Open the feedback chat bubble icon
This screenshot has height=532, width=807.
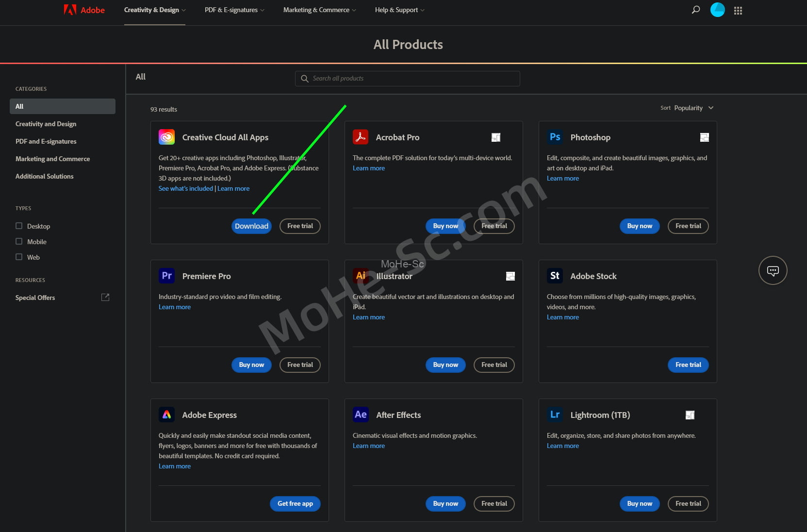click(x=773, y=270)
